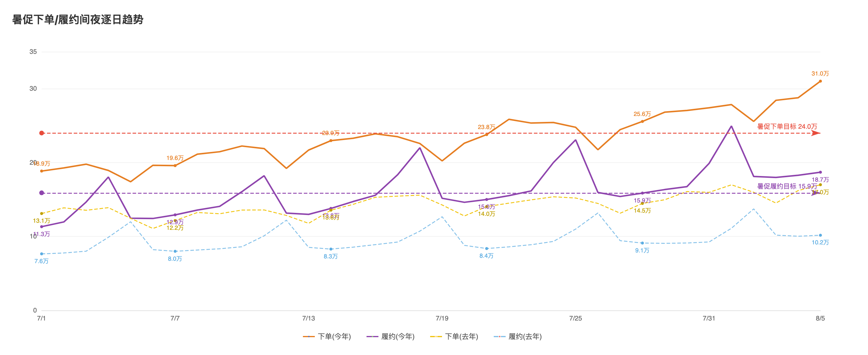Screen dimensions: 868x355
Task: Click the 暑促履约目标 15.9万 label
Action: pos(787,186)
